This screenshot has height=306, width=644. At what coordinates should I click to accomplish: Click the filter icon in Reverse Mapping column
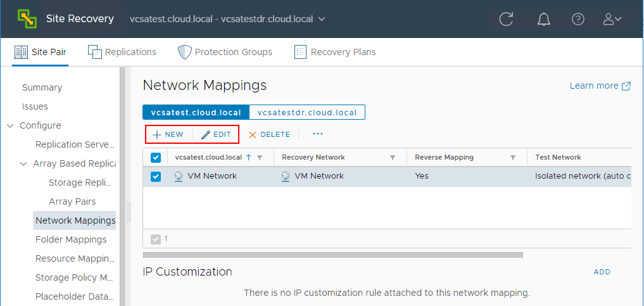[x=514, y=158]
